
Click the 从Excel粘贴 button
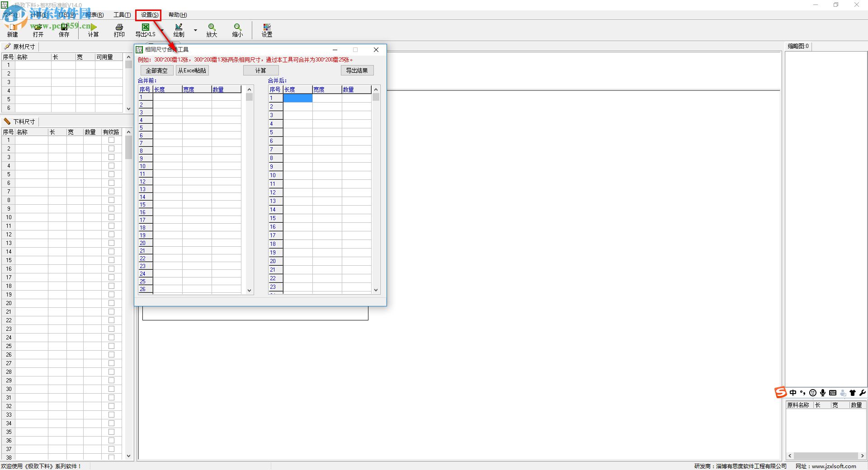point(192,70)
